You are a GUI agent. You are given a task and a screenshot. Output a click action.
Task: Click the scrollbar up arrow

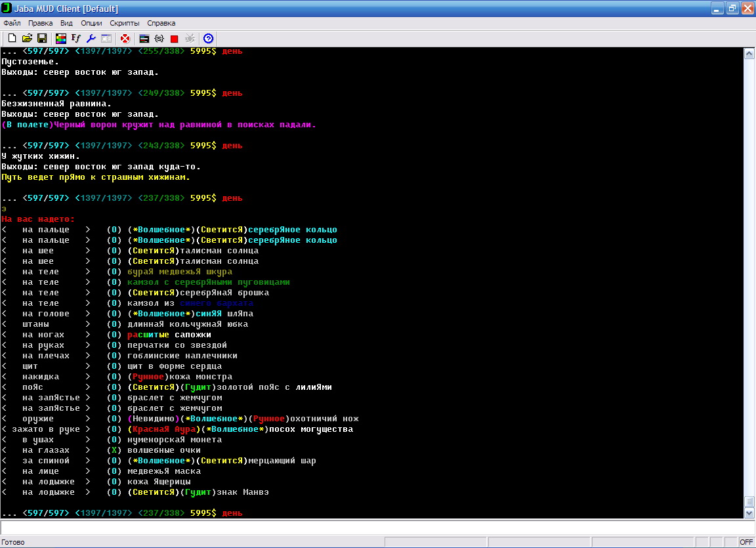749,54
